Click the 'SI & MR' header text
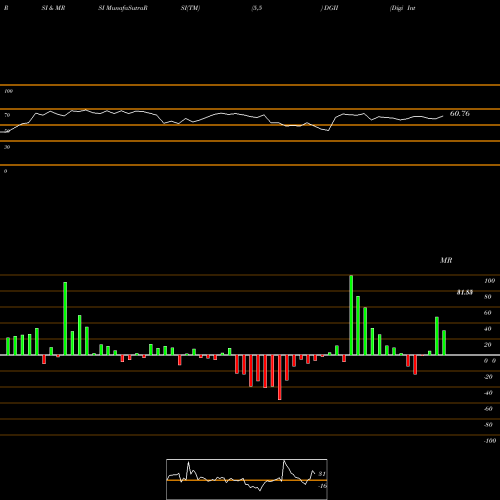 (53, 8)
